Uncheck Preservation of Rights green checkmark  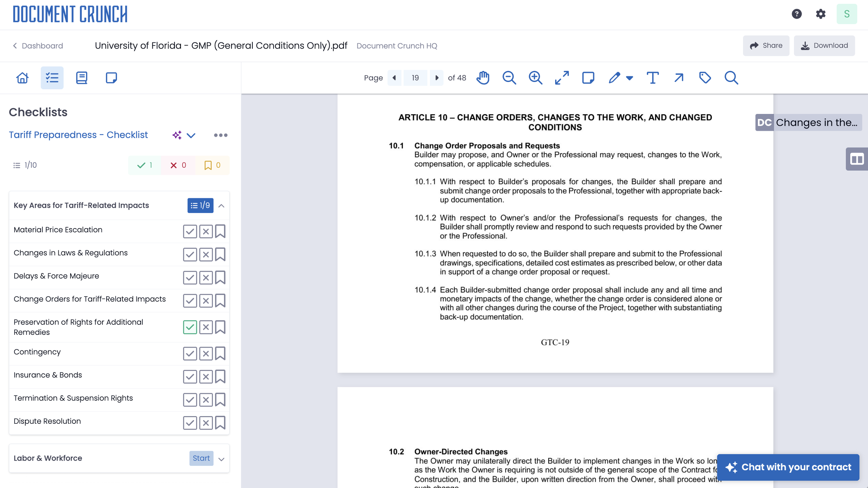190,327
